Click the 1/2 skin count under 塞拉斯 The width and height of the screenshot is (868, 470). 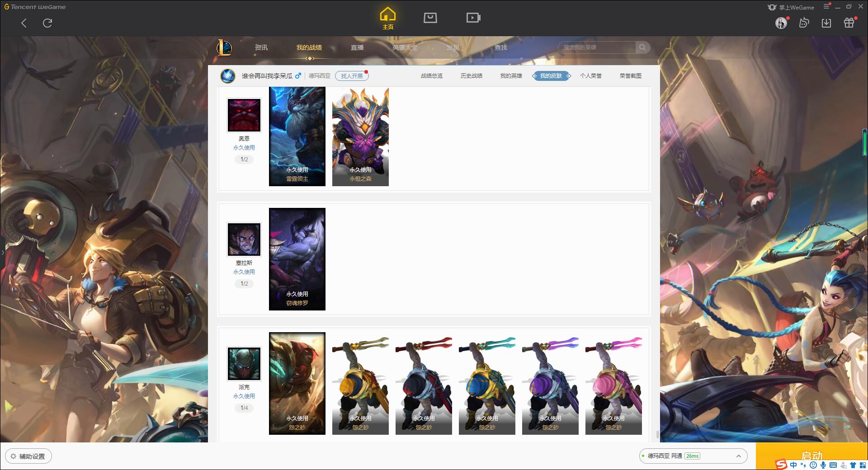(244, 284)
